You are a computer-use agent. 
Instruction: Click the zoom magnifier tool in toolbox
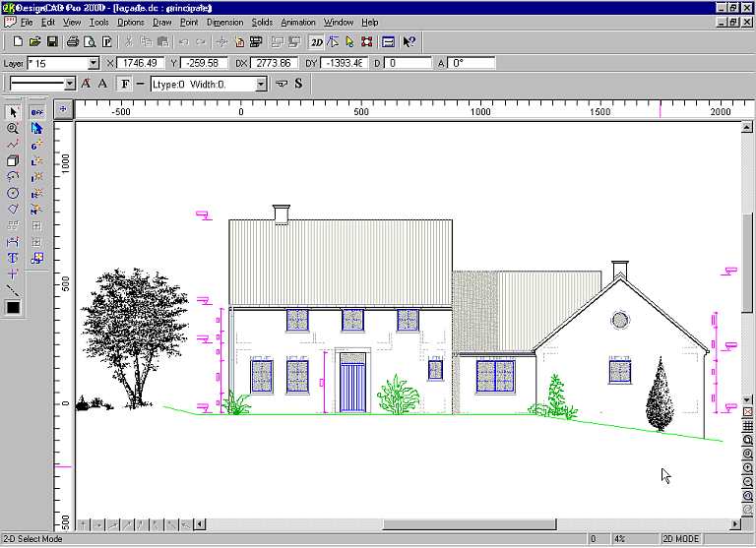(x=13, y=128)
